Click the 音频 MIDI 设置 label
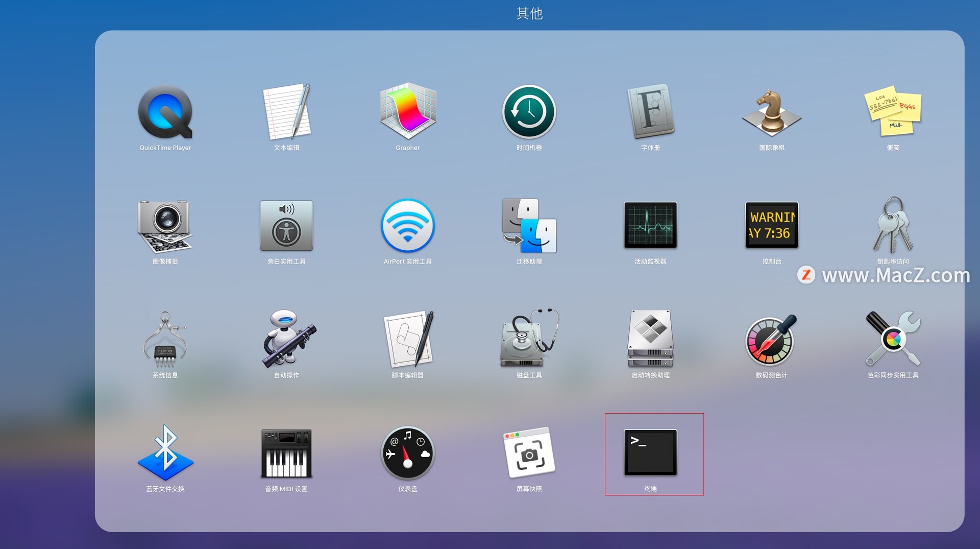980x549 pixels. [x=286, y=489]
